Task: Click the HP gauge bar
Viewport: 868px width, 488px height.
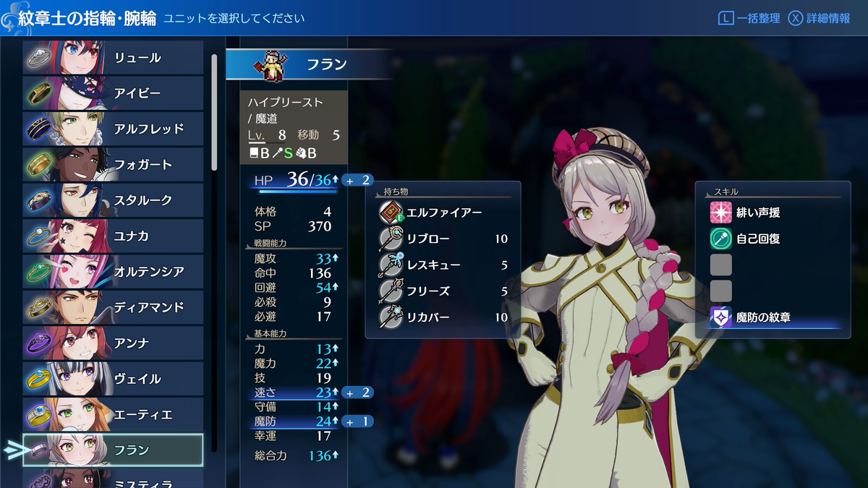Action: click(x=298, y=192)
